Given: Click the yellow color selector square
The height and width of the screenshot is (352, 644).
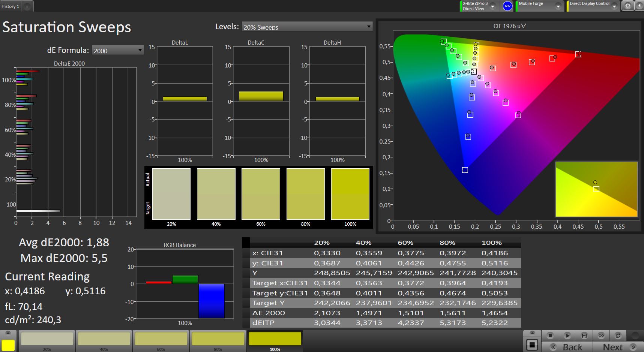Looking at the screenshot, I should [x=8, y=345].
